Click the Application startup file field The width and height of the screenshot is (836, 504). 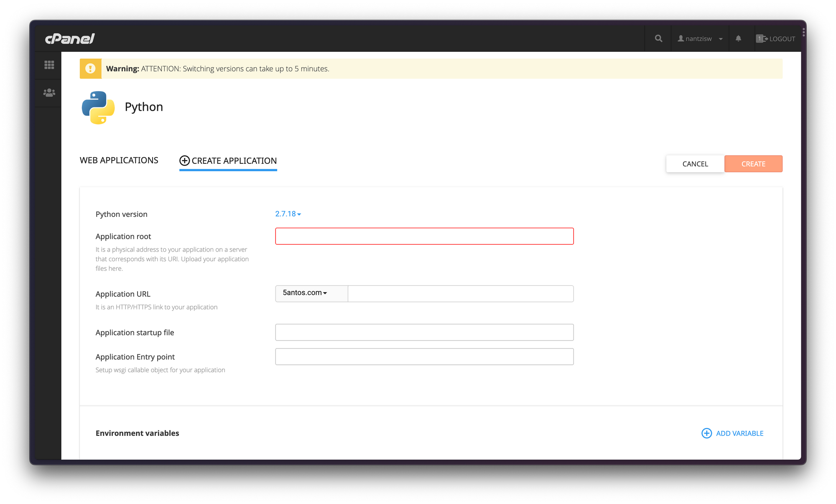424,333
